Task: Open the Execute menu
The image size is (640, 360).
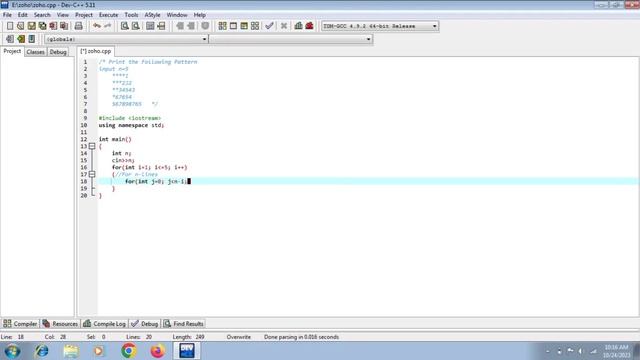Action: [109, 15]
